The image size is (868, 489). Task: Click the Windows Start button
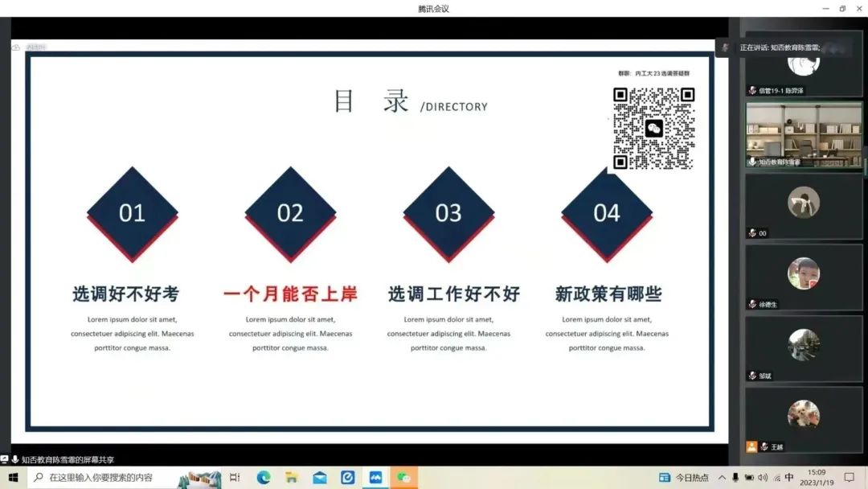(13, 477)
